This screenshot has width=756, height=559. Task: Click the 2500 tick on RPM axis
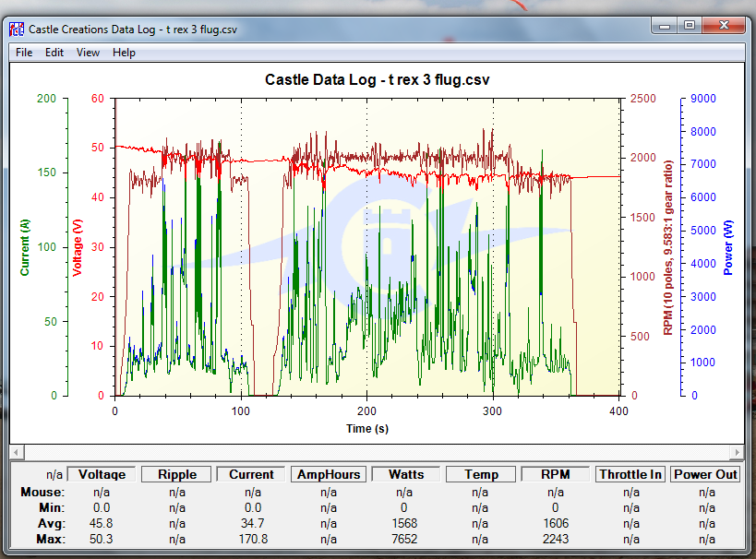coord(643,99)
